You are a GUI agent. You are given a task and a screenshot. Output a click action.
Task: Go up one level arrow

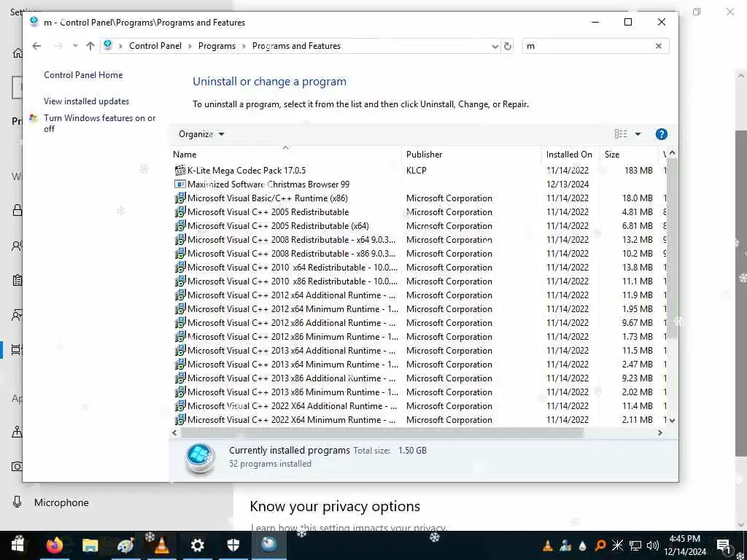coord(90,46)
